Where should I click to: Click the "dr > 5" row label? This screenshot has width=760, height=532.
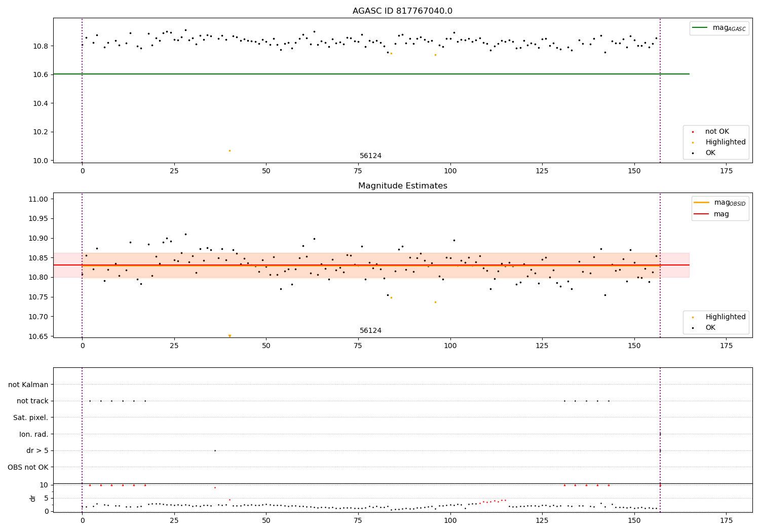pyautogui.click(x=37, y=450)
